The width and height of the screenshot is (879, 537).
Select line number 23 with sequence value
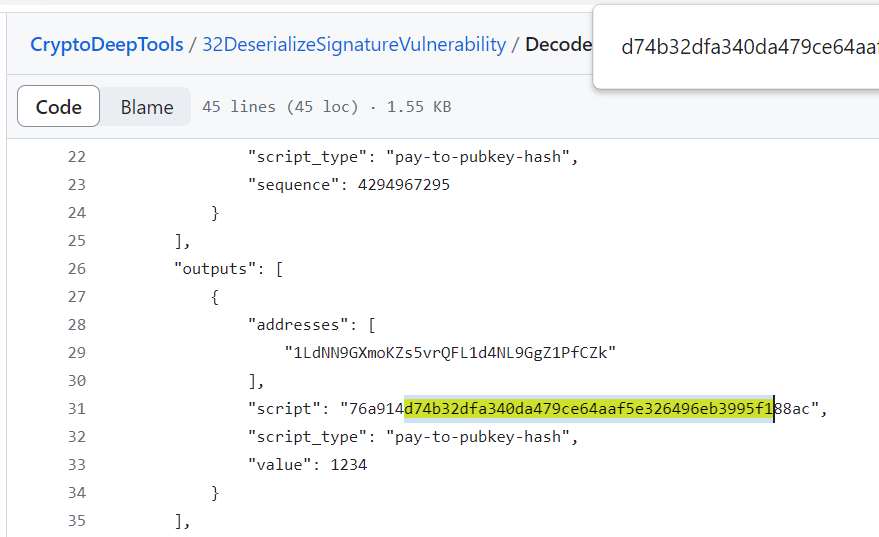pos(77,185)
